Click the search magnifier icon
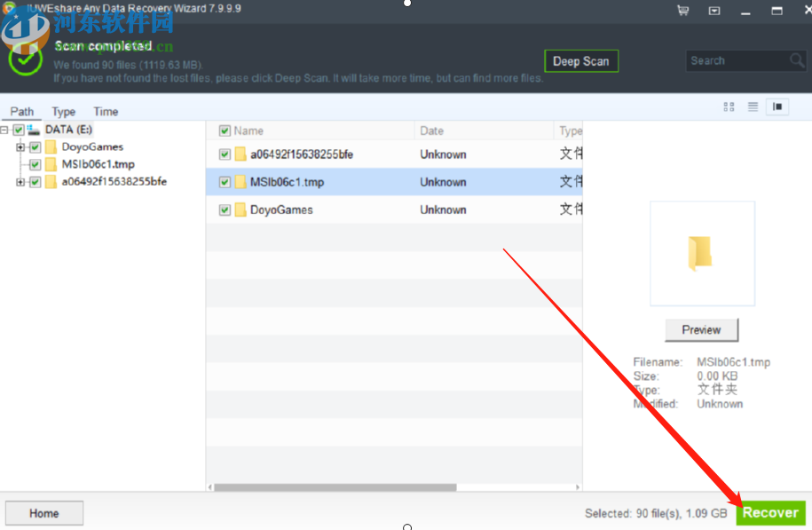 tap(797, 60)
